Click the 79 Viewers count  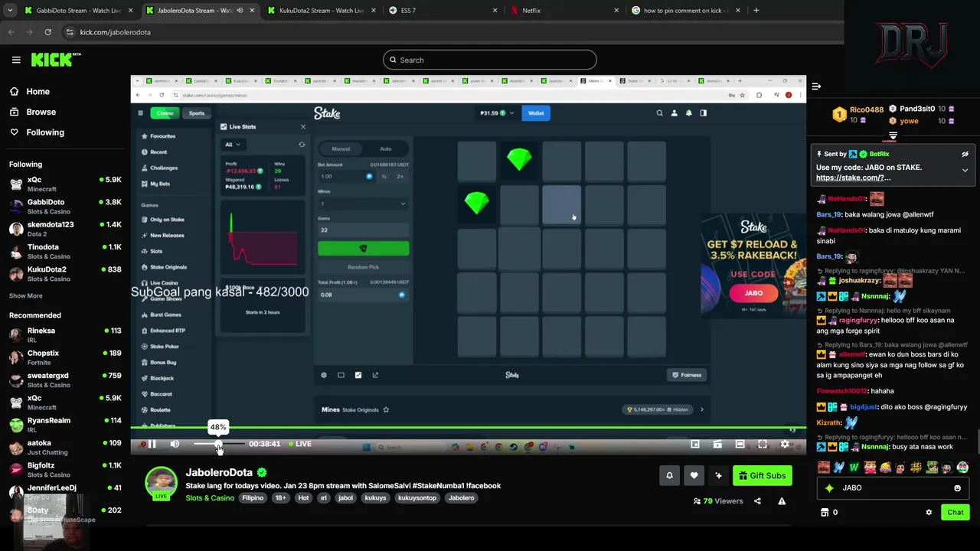pyautogui.click(x=718, y=501)
